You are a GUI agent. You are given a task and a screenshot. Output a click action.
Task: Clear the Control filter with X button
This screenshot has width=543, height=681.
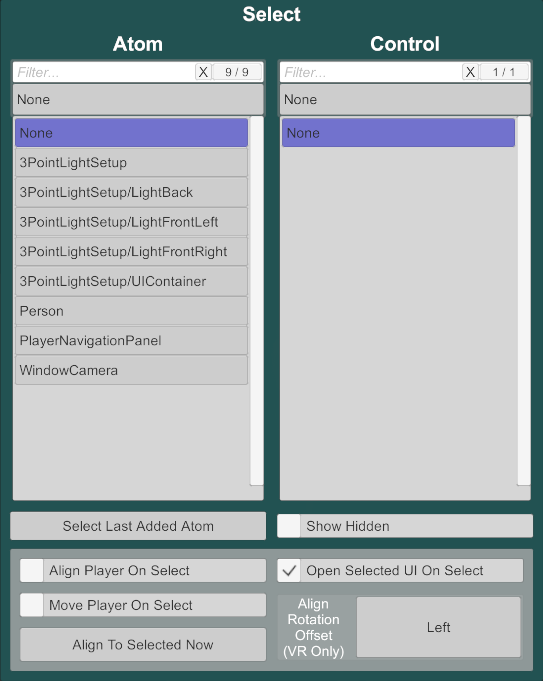470,72
